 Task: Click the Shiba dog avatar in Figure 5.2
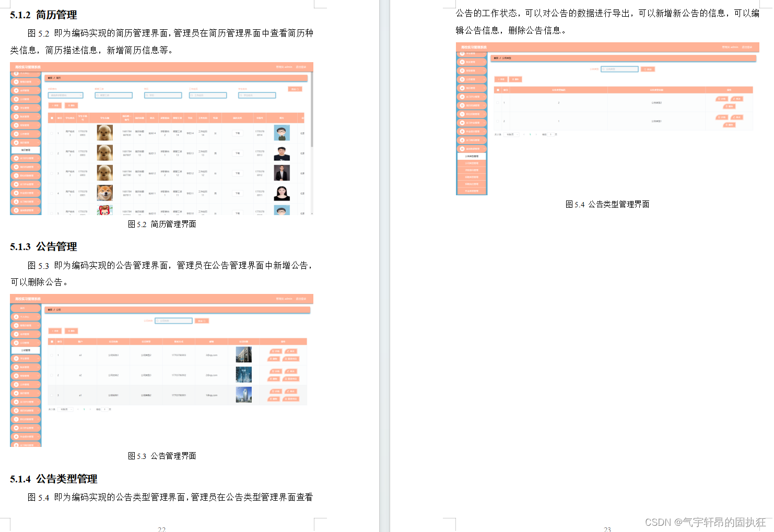(x=105, y=193)
